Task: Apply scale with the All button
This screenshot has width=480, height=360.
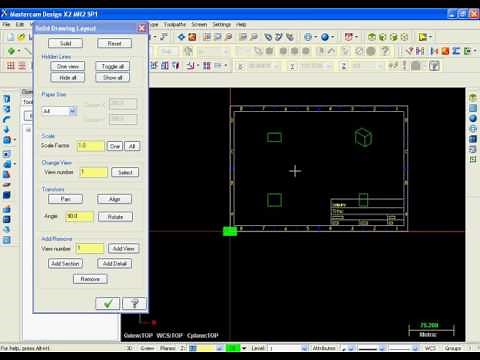Action: coord(132,146)
